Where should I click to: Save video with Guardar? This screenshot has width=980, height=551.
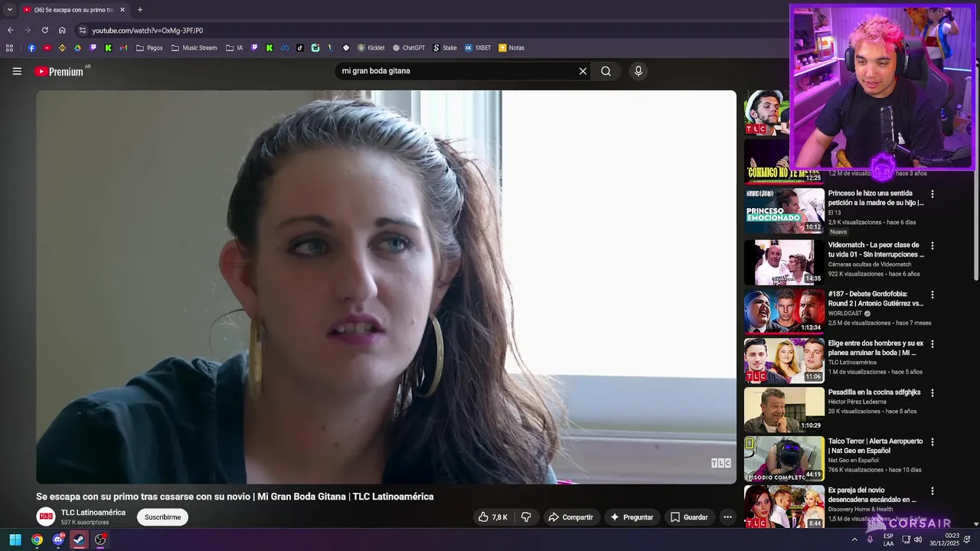tap(689, 517)
